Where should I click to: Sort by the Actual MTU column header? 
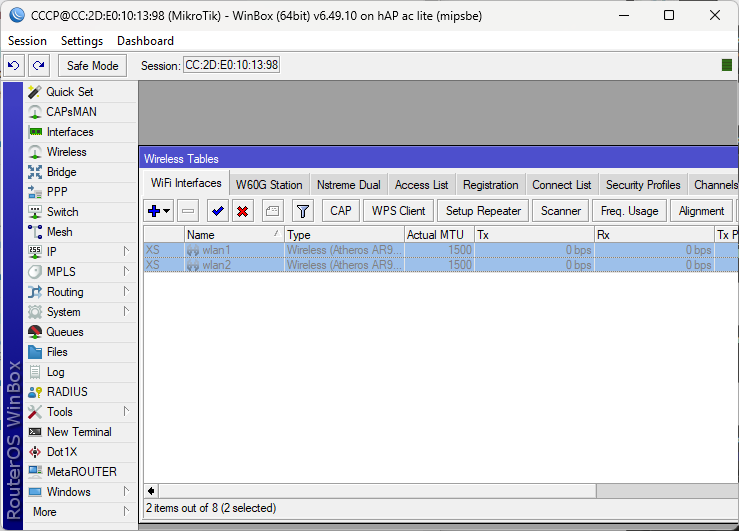[x=439, y=235]
